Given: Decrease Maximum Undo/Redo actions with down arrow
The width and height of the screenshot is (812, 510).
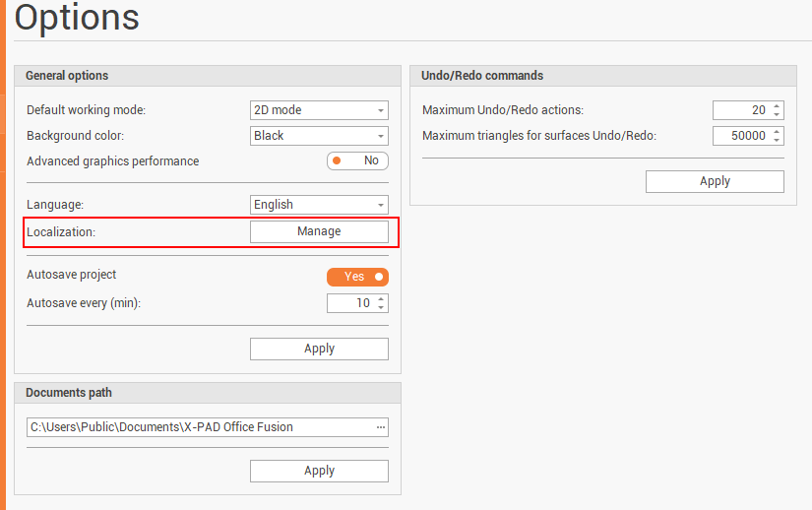Looking at the screenshot, I should pyautogui.click(x=778, y=115).
